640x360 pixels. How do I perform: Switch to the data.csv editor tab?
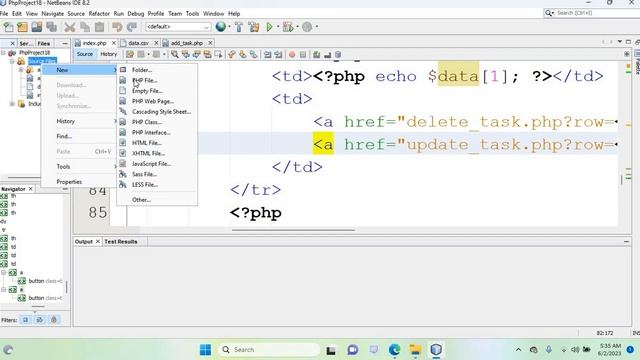click(x=138, y=43)
